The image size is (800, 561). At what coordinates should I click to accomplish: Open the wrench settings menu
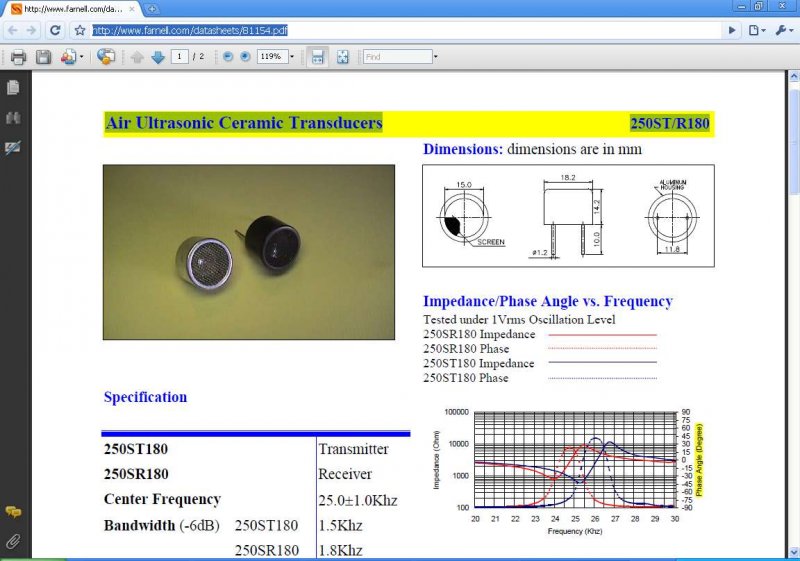784,30
